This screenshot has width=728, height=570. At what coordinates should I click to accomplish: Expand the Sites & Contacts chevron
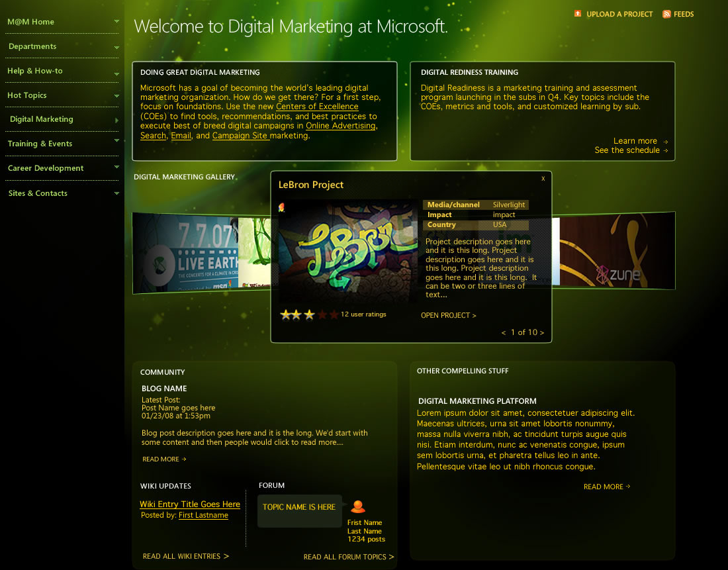pos(116,193)
